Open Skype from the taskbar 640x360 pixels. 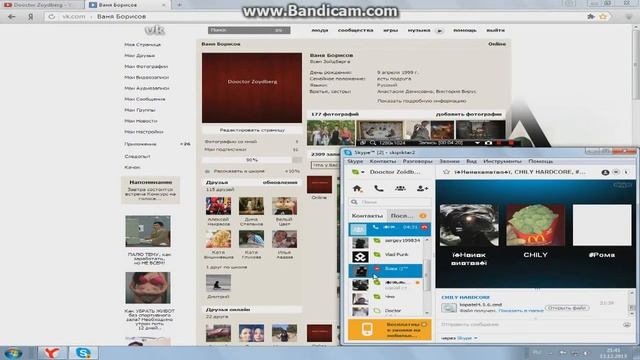tap(83, 353)
